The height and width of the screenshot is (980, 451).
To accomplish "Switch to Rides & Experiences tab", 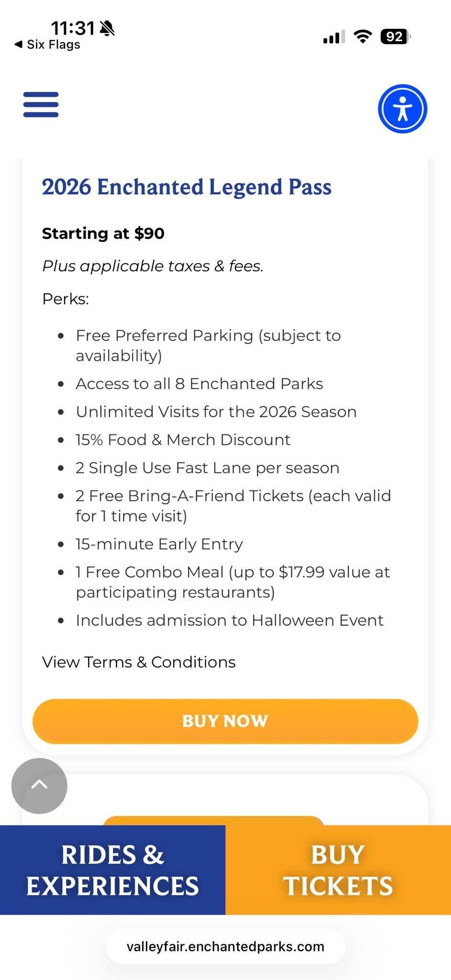I will (113, 869).
